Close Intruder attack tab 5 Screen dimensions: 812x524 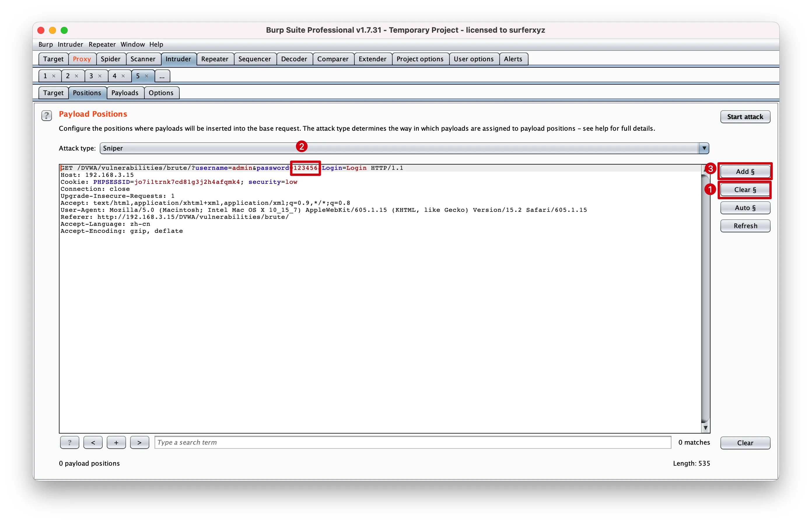click(x=147, y=76)
